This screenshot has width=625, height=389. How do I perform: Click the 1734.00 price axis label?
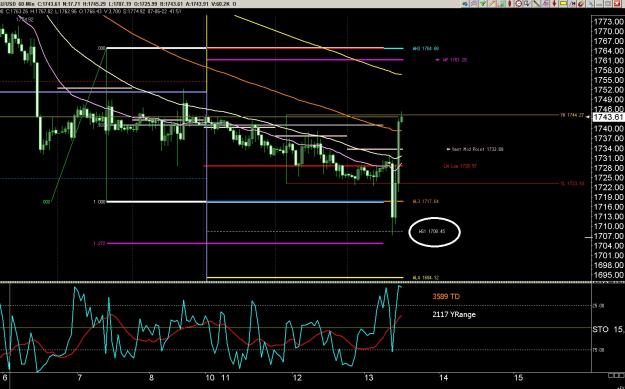point(609,148)
